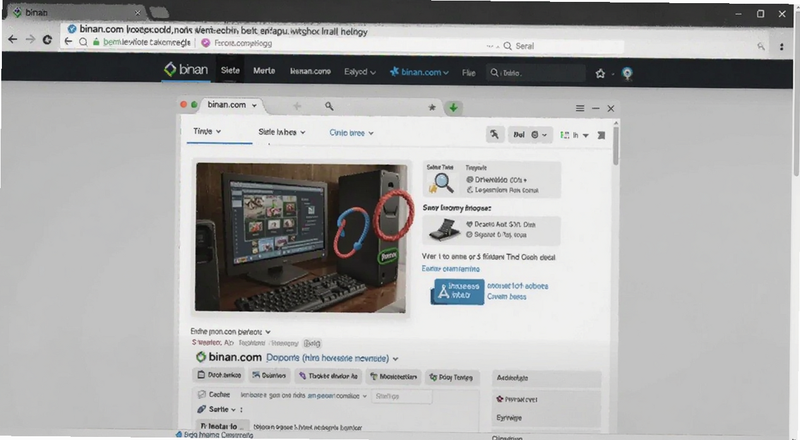Click the bottom-left status link with house icon
This screenshot has height=440, width=800.
point(214,435)
